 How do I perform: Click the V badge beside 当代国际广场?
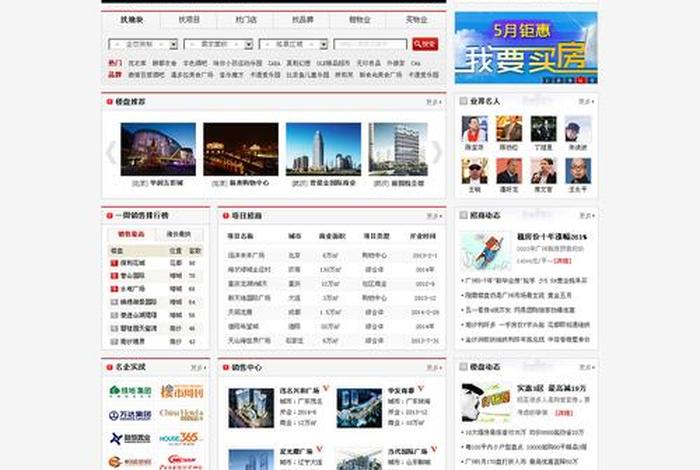tap(433, 449)
